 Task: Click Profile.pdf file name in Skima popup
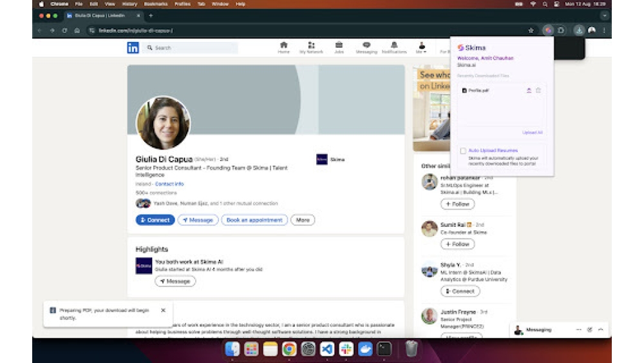click(x=478, y=90)
